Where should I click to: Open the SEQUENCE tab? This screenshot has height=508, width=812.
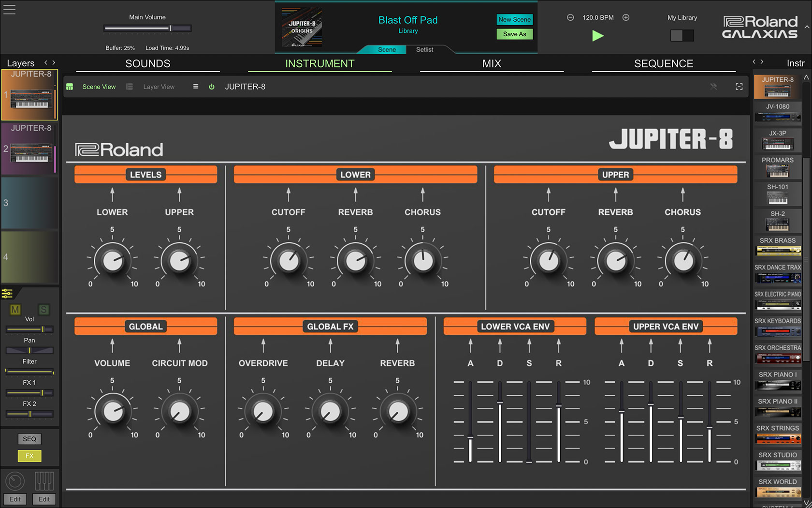click(664, 64)
